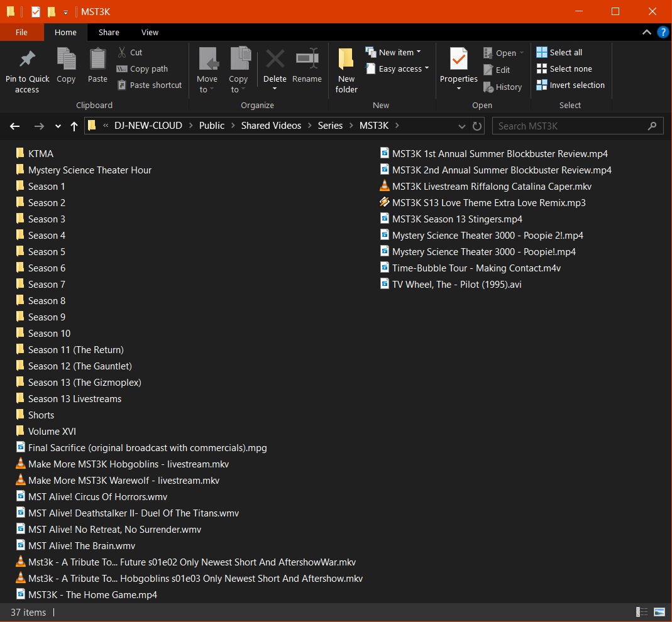Select MST3K S13 Love Theme mp3 file
This screenshot has height=622, width=672.
click(x=483, y=202)
